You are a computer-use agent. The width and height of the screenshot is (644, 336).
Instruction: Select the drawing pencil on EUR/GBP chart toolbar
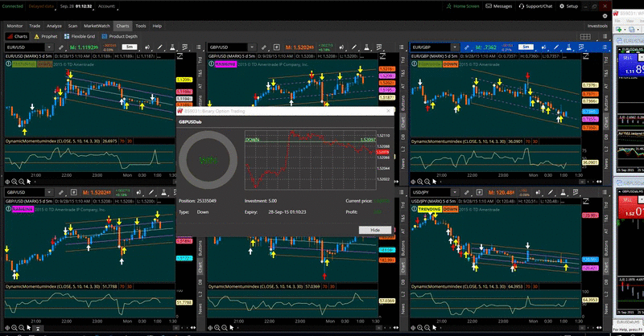(x=556, y=47)
